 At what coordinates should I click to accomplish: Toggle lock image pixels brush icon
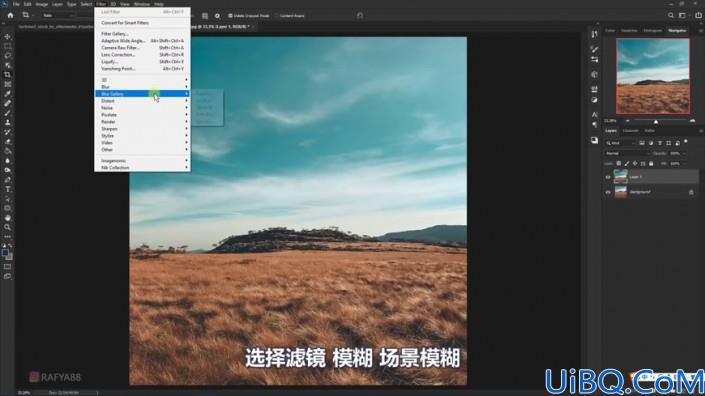627,164
